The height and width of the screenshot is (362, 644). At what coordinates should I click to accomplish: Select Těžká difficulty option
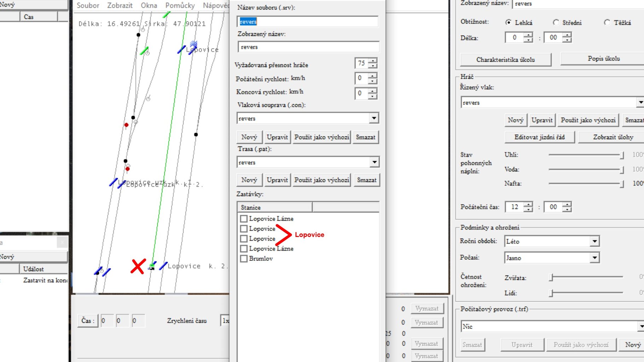click(607, 23)
